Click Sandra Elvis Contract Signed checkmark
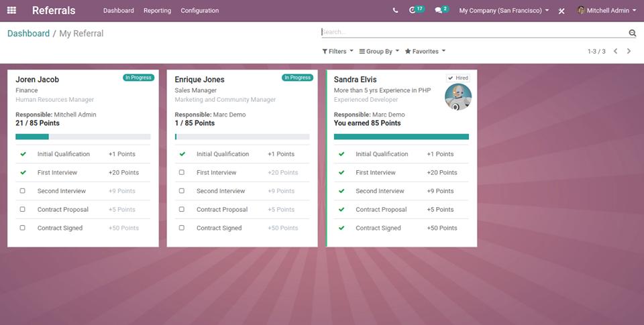Screen dimensions: 644x325 [x=341, y=228]
